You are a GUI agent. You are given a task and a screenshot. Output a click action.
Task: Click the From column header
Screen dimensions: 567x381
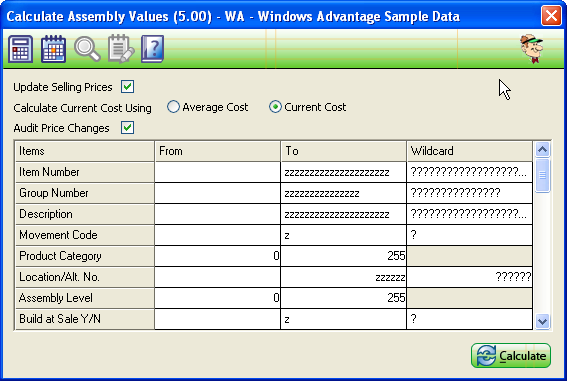click(217, 151)
